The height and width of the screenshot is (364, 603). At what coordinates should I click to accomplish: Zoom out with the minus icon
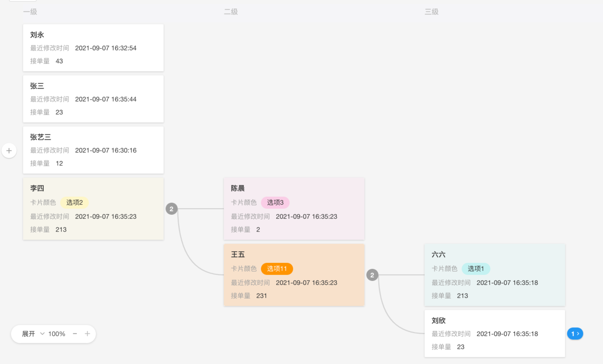[75, 334]
